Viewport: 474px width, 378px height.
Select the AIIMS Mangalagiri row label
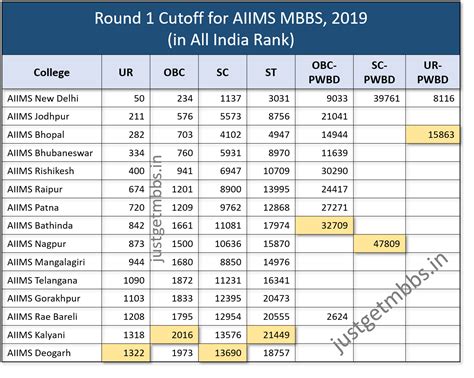pos(46,262)
